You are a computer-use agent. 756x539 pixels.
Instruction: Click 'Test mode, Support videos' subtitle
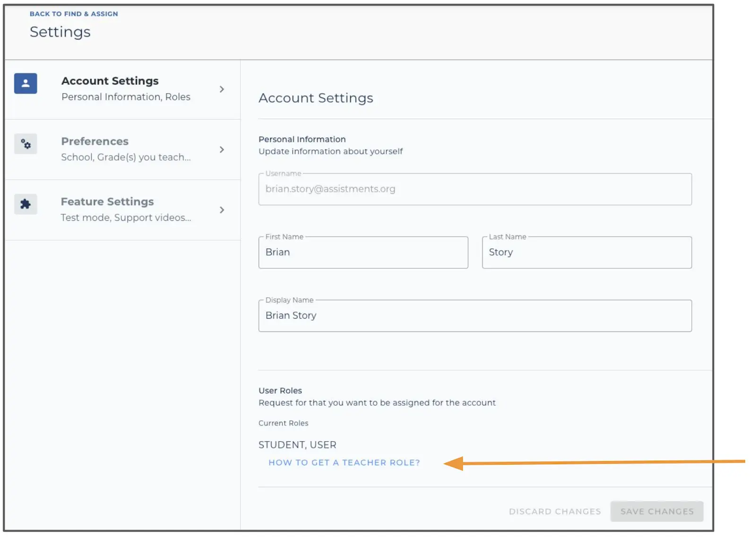point(126,217)
